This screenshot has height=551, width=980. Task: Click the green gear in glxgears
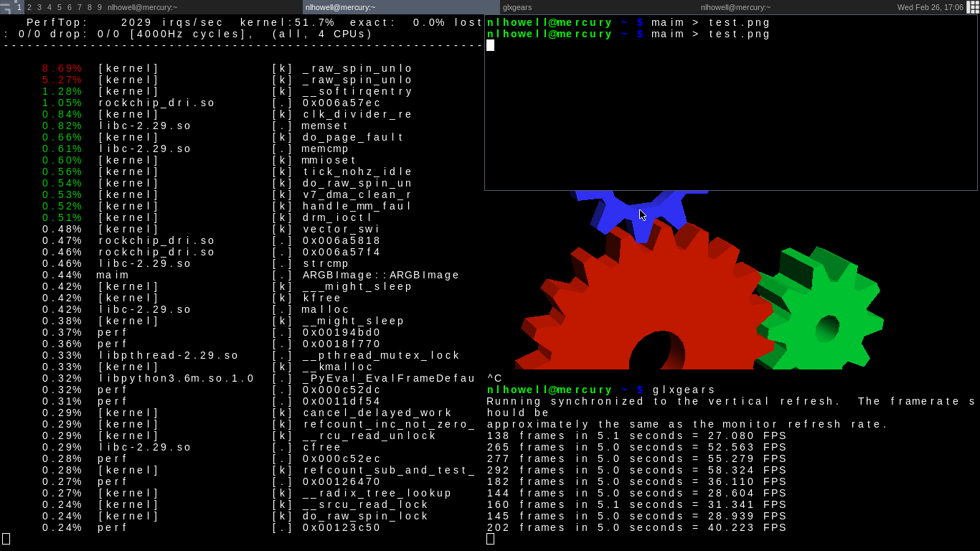point(825,316)
